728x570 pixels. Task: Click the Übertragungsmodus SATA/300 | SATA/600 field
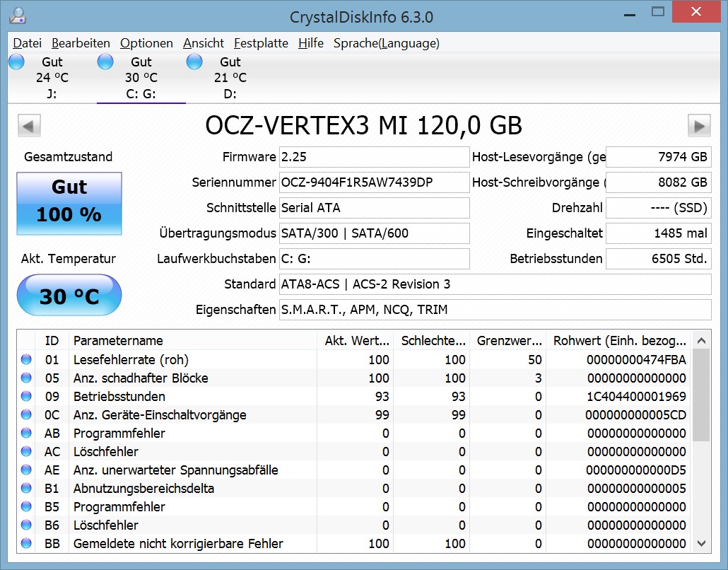[374, 233]
